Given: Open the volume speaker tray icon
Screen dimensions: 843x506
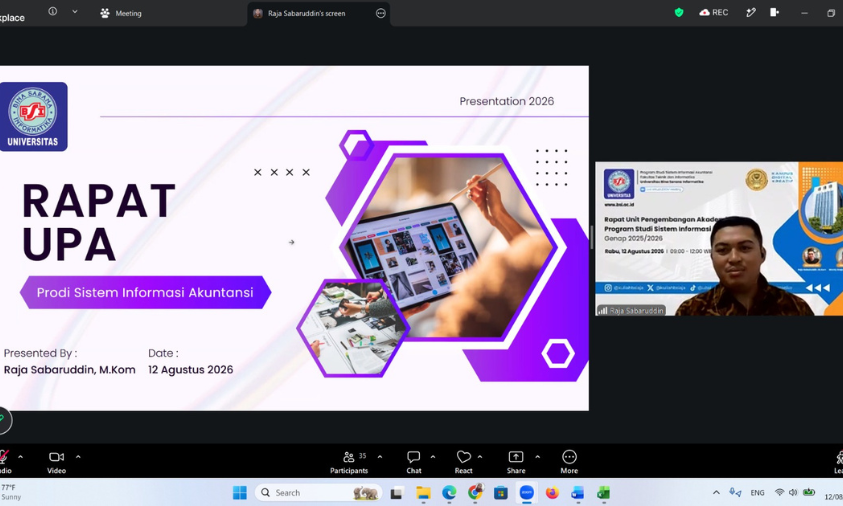Looking at the screenshot, I should (793, 493).
